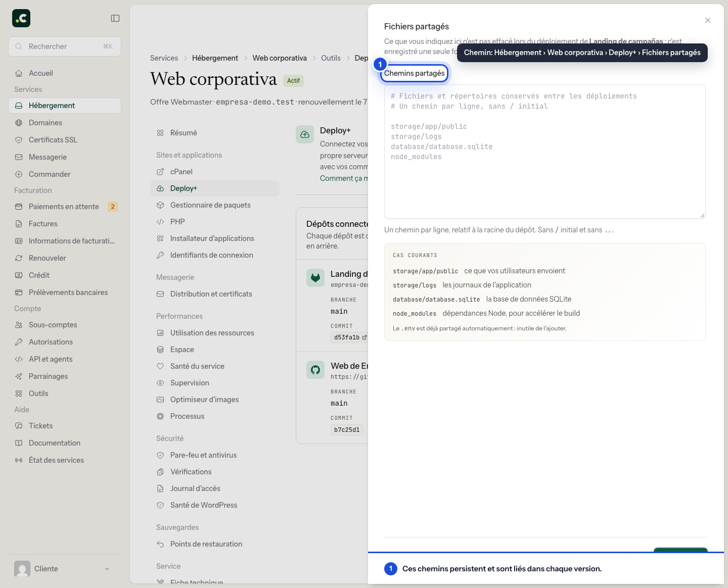Open Pare-feu et antivirus
Screen dimensions: 728x588
(215, 455)
